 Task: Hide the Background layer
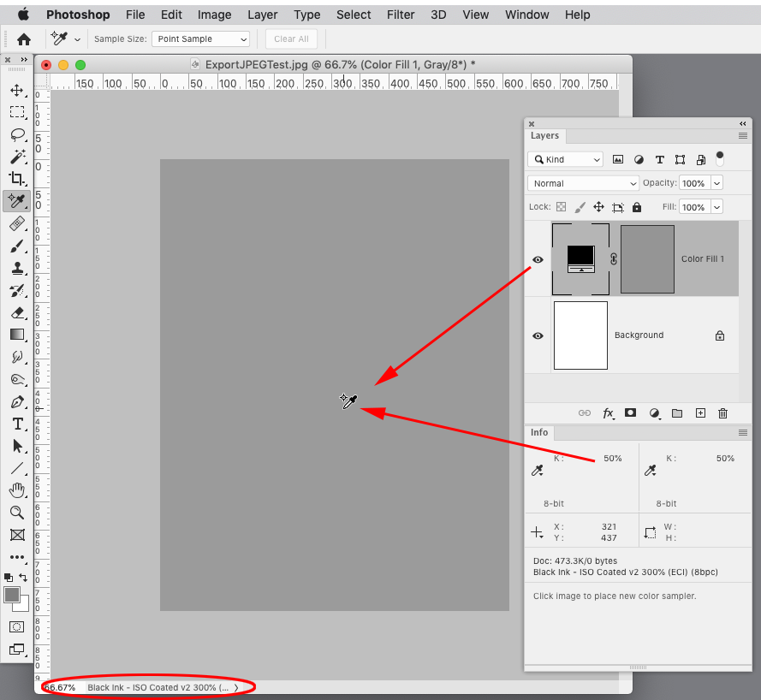tap(538, 335)
